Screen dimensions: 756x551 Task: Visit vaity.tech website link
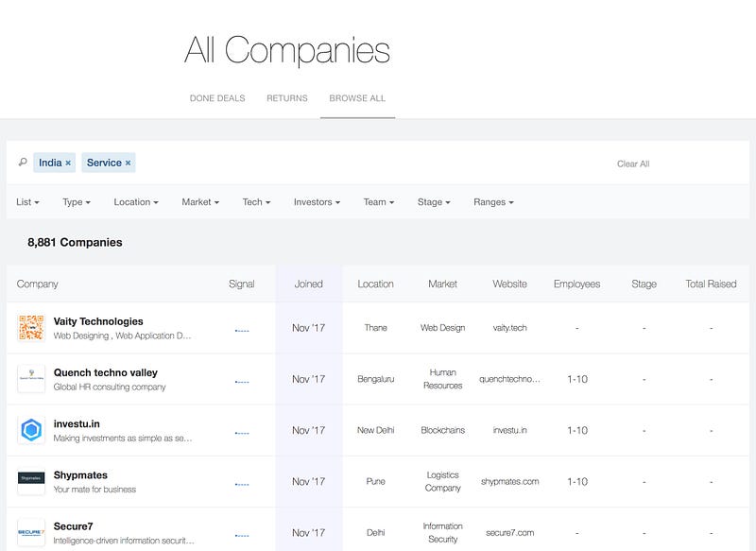(509, 328)
